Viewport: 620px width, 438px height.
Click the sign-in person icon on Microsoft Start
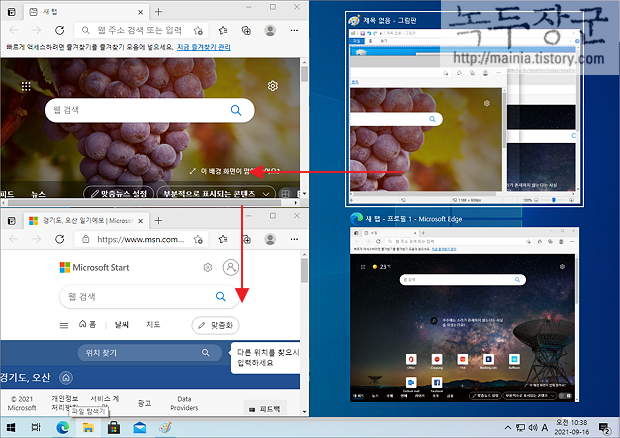click(x=231, y=267)
